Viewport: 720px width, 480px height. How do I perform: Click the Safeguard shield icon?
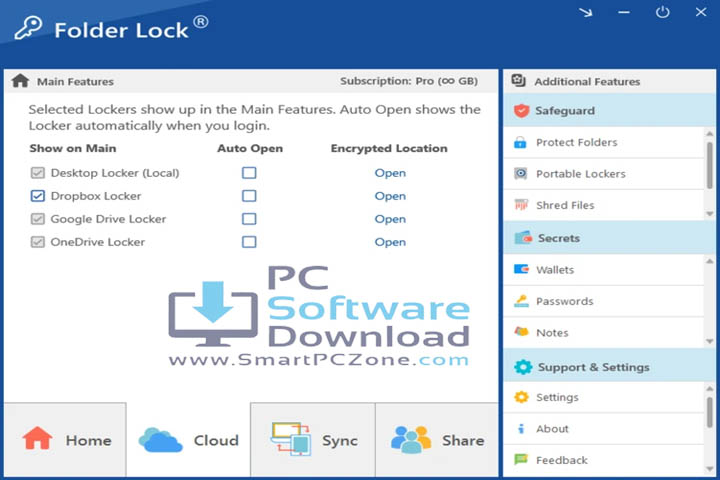(x=521, y=110)
